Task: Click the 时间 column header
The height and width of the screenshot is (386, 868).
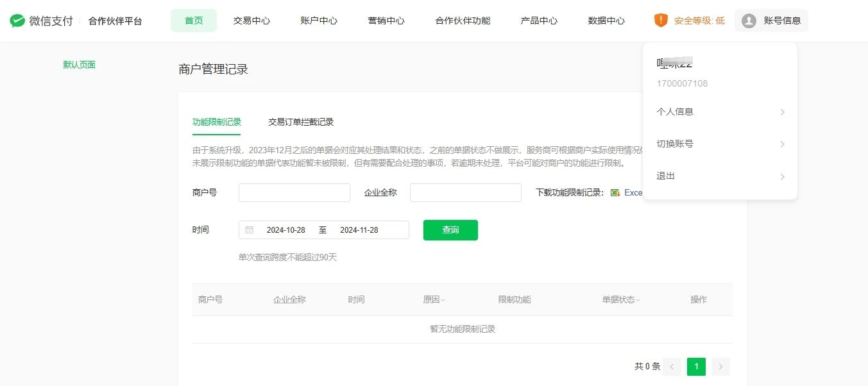Action: (x=356, y=300)
